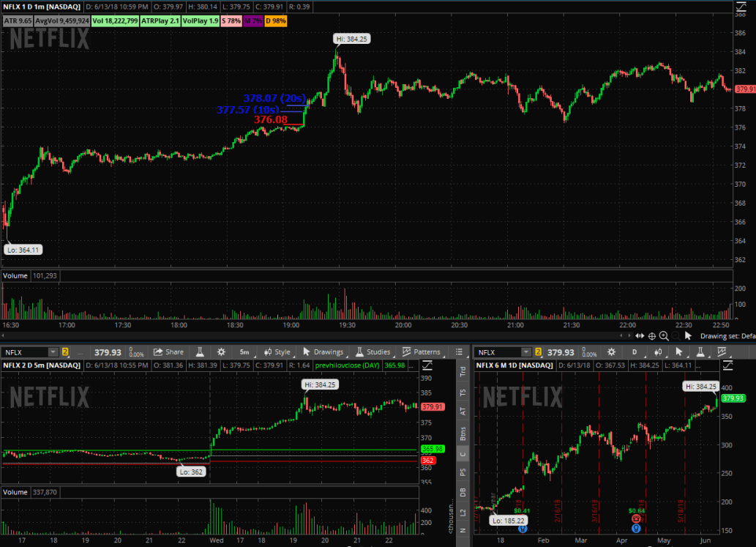Click the Share button

[168, 352]
